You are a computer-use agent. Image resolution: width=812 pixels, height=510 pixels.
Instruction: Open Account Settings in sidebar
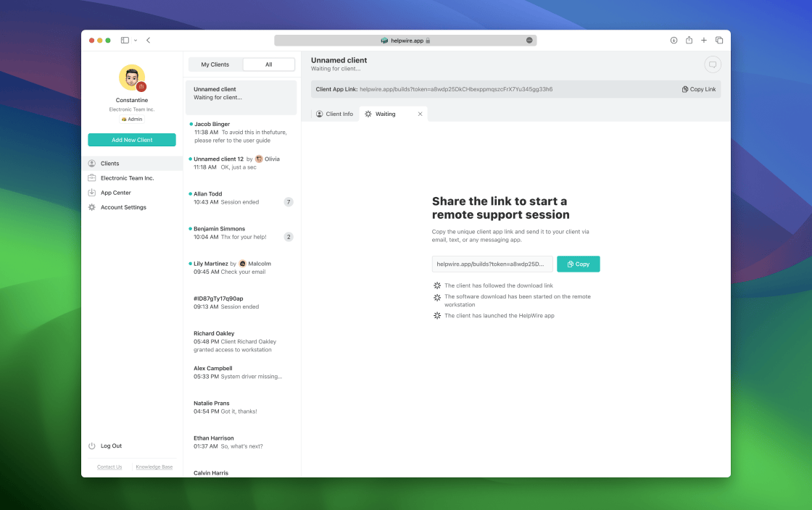(x=132, y=207)
